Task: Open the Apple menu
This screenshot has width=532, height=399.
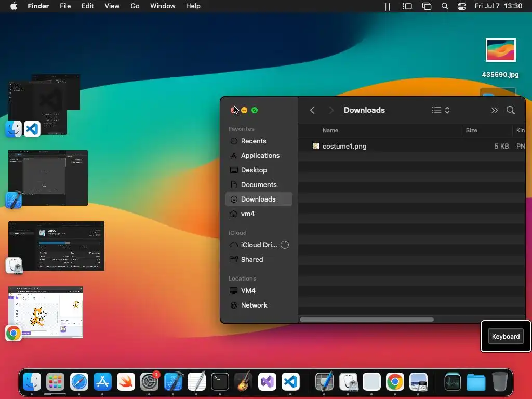Action: pyautogui.click(x=14, y=6)
